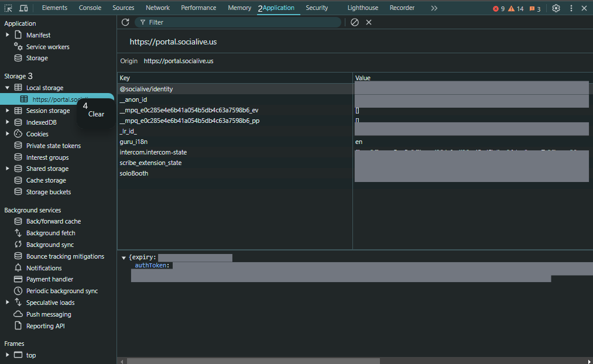Open Push messaging
Image resolution: width=593 pixels, height=364 pixels.
click(x=49, y=314)
